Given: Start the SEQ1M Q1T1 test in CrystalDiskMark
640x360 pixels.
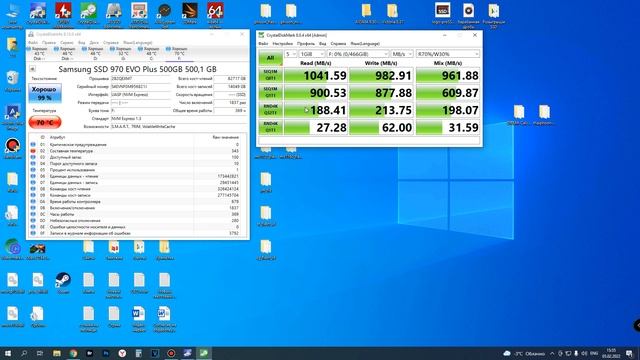Looking at the screenshot, I should [x=270, y=93].
